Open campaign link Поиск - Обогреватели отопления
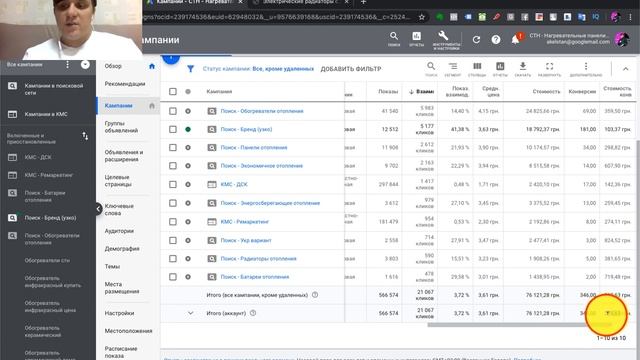 click(262, 111)
